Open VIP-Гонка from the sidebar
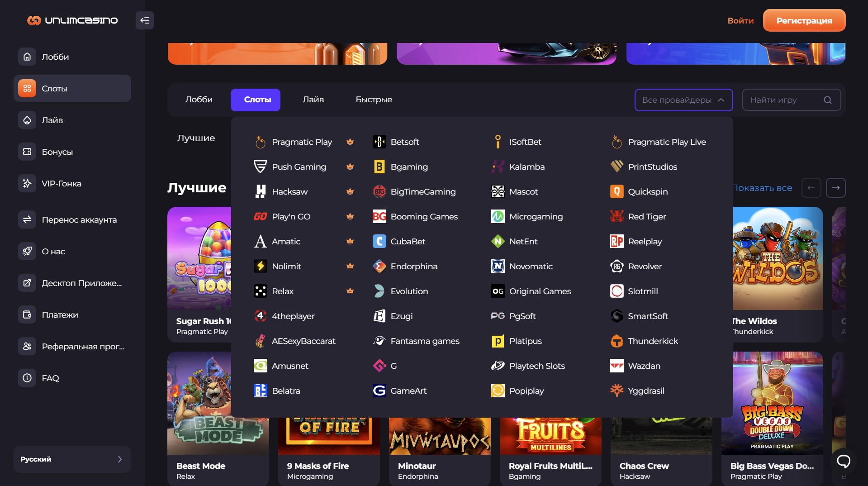This screenshot has width=868, height=486. click(x=62, y=183)
